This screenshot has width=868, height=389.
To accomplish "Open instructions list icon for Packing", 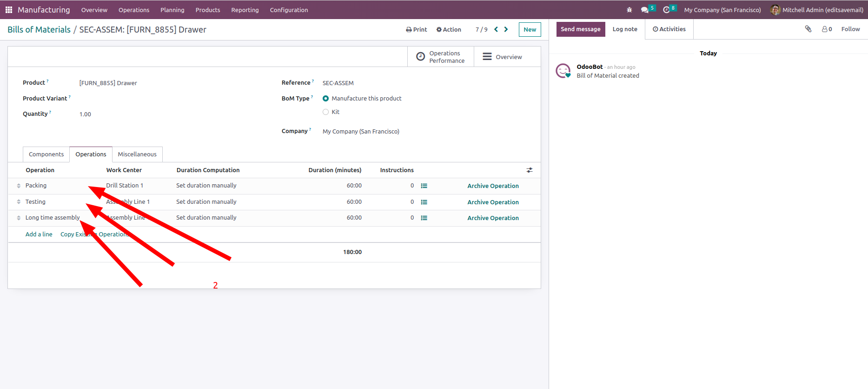I will coord(424,186).
